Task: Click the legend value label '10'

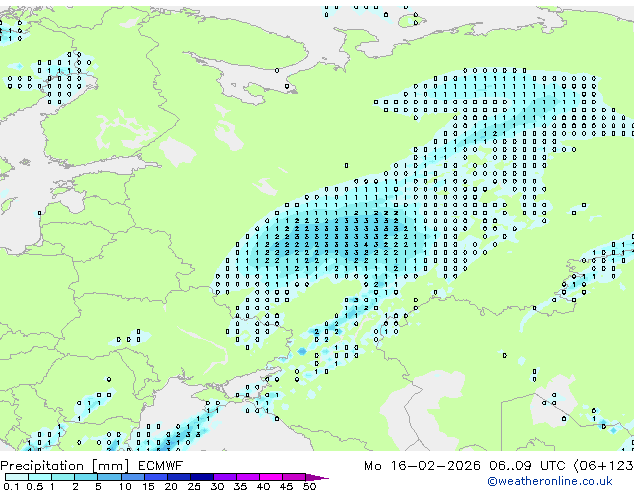Action: point(125,486)
